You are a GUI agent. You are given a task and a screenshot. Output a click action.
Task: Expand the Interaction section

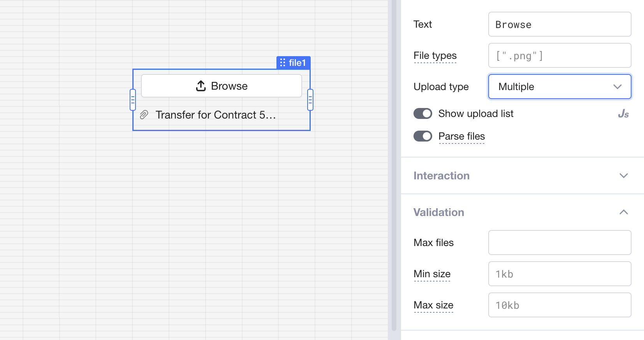coord(623,175)
